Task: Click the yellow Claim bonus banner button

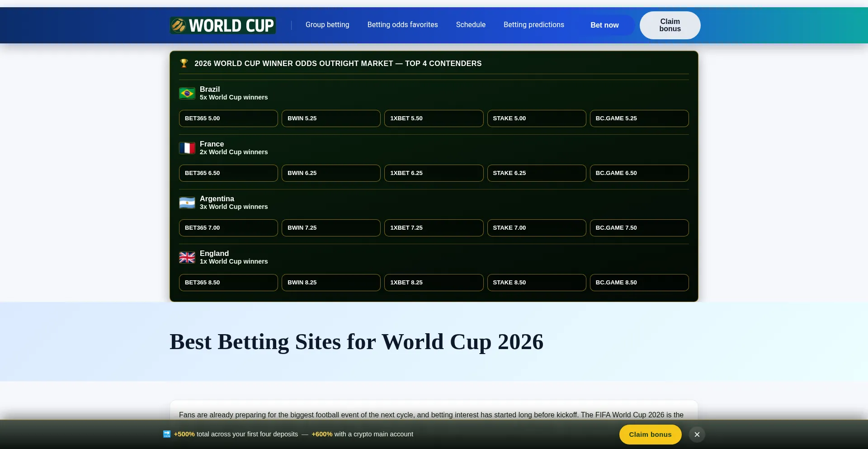Action: [650, 435]
